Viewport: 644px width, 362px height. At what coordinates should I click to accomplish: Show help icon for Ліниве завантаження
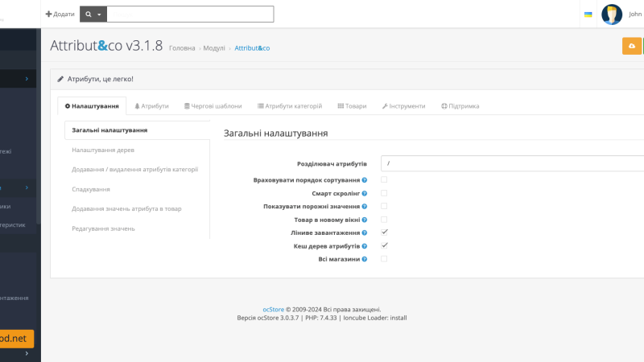click(365, 232)
